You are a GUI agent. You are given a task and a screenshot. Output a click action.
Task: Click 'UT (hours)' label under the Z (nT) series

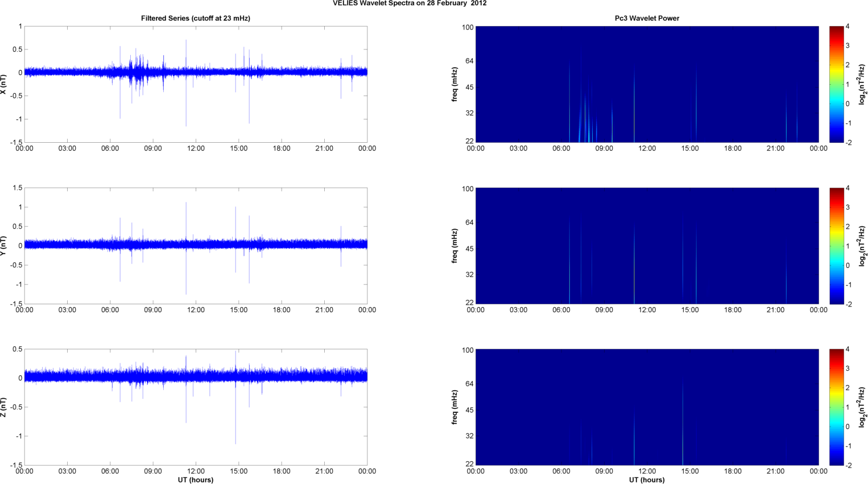pos(196,480)
